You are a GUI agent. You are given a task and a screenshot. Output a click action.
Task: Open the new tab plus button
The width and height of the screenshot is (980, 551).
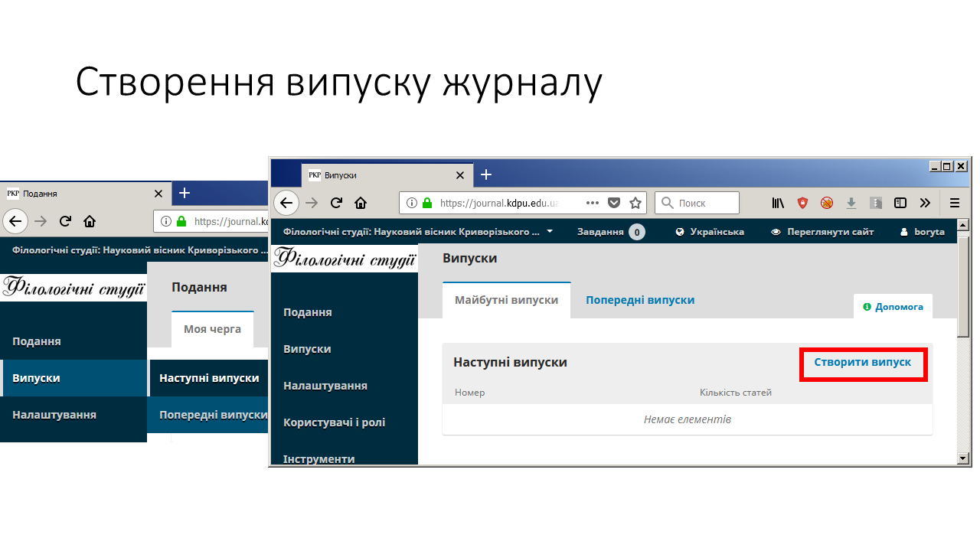[x=485, y=174]
